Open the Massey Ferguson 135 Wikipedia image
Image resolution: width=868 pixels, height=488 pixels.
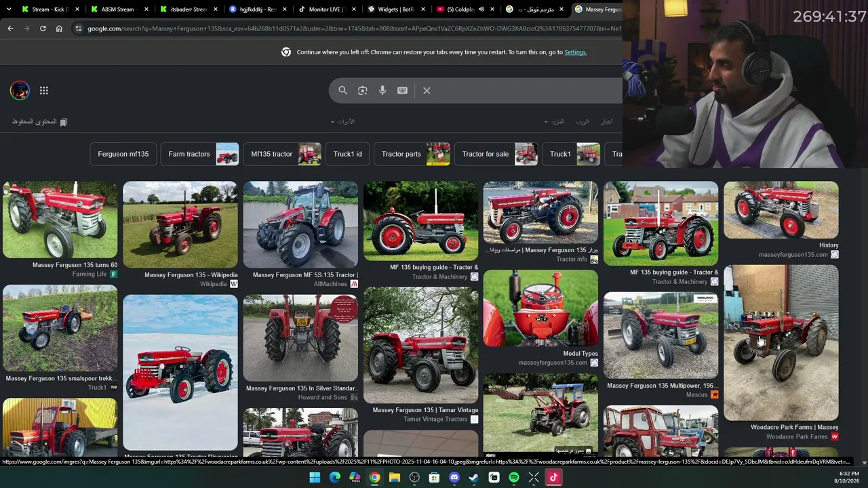[180, 224]
